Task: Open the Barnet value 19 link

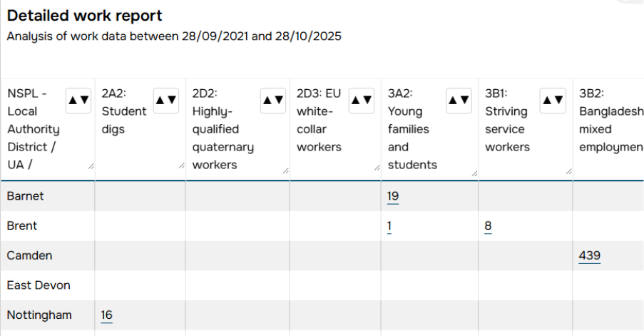Action: 393,196
